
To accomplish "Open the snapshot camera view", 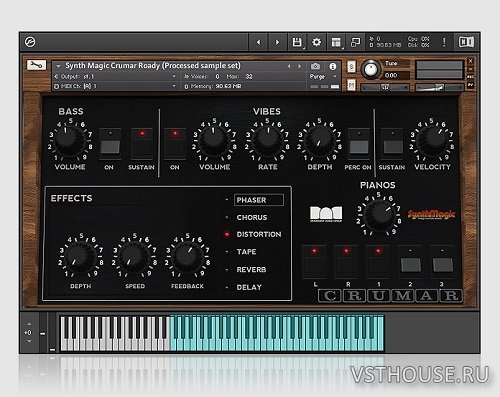I will tap(315, 66).
